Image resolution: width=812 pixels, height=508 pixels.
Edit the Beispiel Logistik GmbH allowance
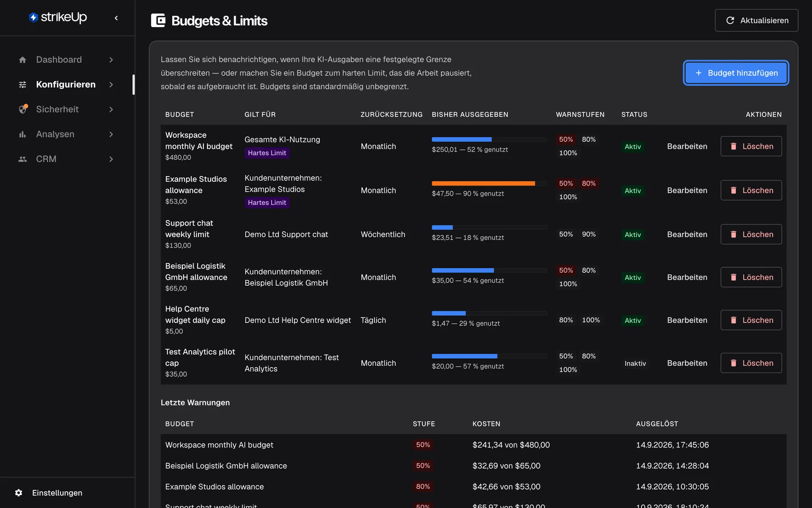(687, 277)
